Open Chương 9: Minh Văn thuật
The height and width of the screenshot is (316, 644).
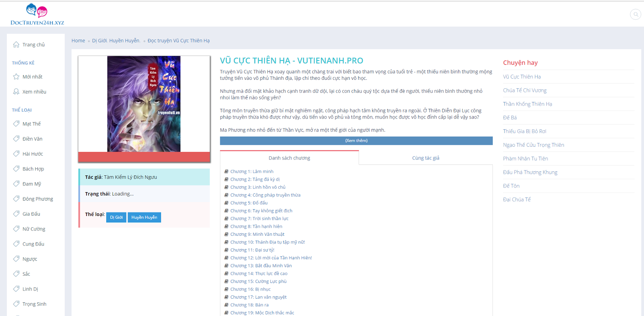pyautogui.click(x=257, y=234)
